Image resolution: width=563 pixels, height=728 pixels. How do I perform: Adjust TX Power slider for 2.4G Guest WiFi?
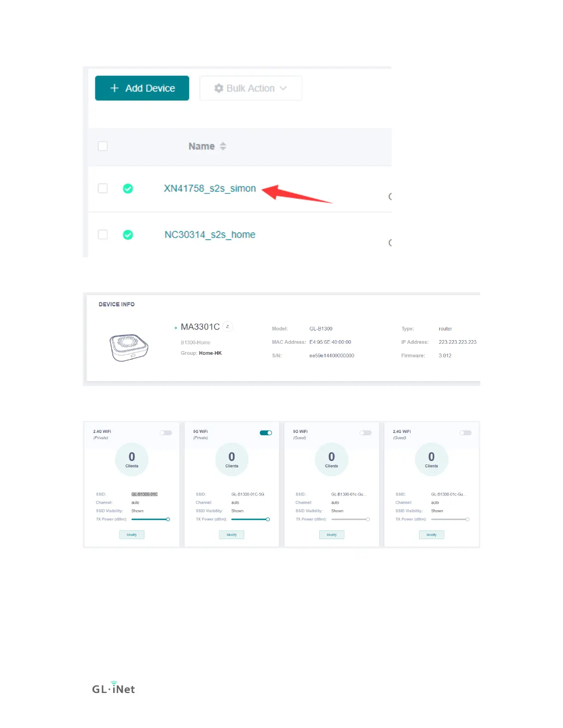(450, 519)
